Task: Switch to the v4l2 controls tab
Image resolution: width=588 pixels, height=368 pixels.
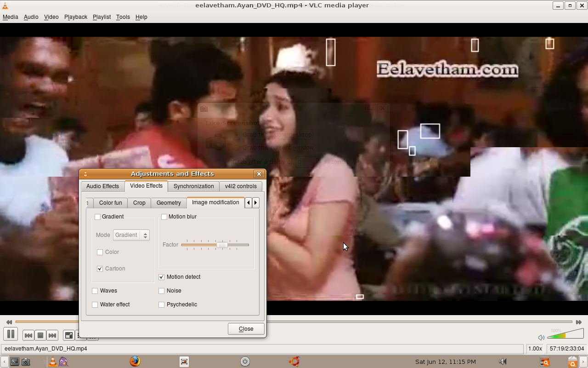Action: click(x=241, y=186)
